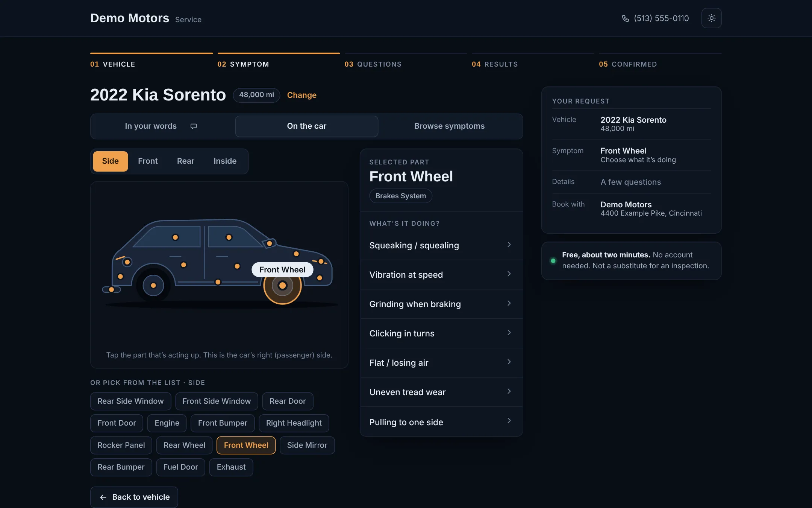Toggle the light/dark theme sun icon
This screenshot has height=508, width=812.
[x=711, y=18]
